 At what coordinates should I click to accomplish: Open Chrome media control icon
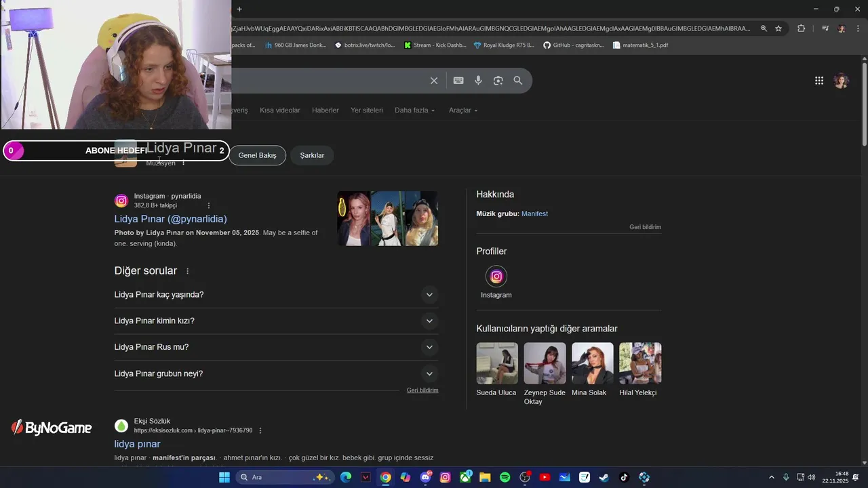[x=825, y=28]
